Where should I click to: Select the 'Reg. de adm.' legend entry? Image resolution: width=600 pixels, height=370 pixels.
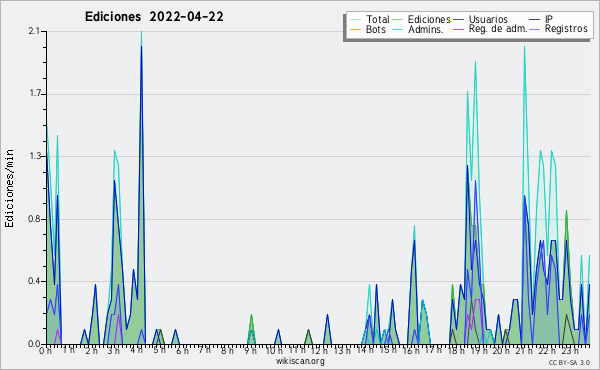tap(498, 29)
